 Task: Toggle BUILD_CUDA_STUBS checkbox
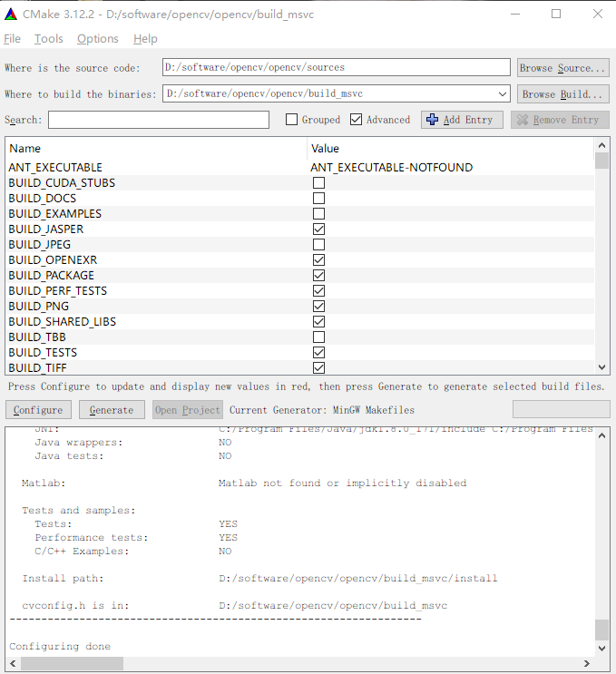pyautogui.click(x=318, y=182)
